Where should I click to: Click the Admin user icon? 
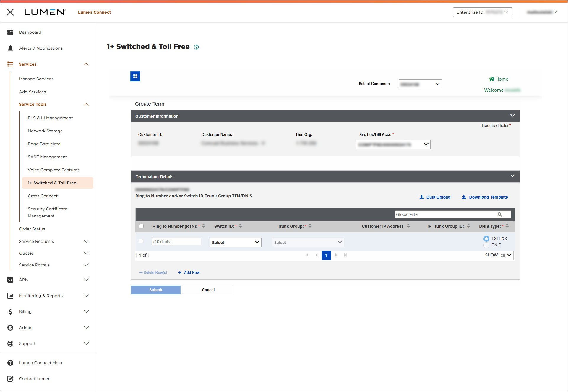10,328
